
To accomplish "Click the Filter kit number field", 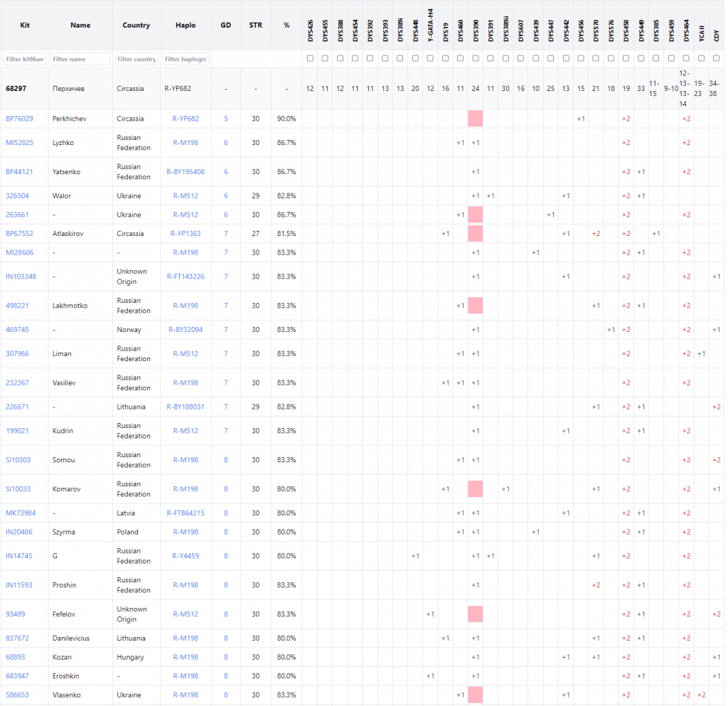I will click(x=25, y=59).
